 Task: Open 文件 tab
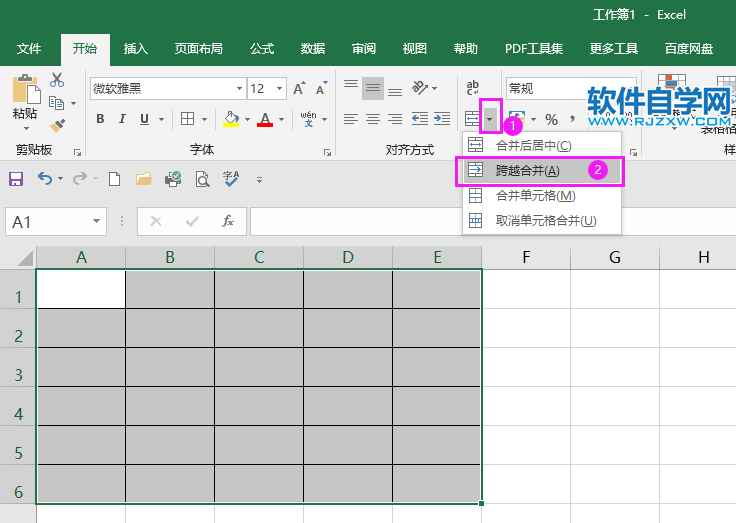click(x=29, y=49)
